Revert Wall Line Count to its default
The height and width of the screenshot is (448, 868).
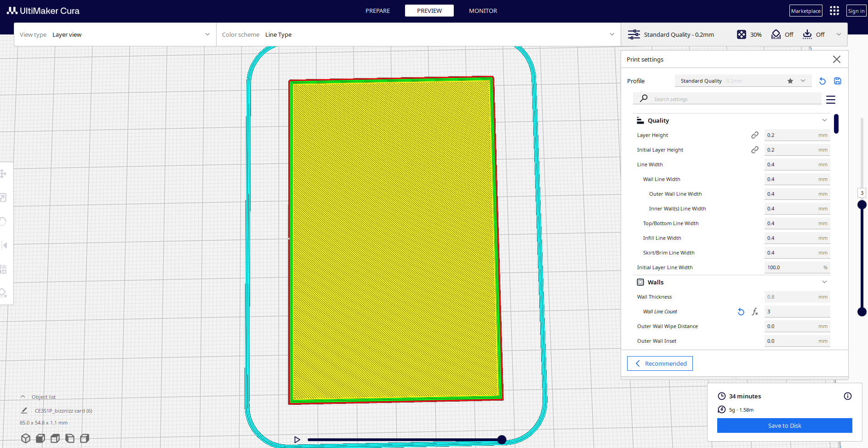(741, 312)
